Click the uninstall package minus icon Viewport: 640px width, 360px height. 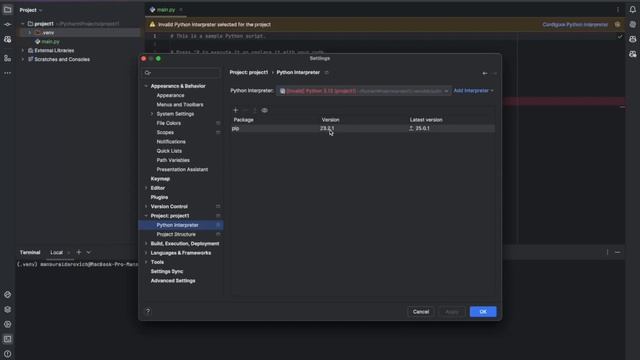[245, 110]
